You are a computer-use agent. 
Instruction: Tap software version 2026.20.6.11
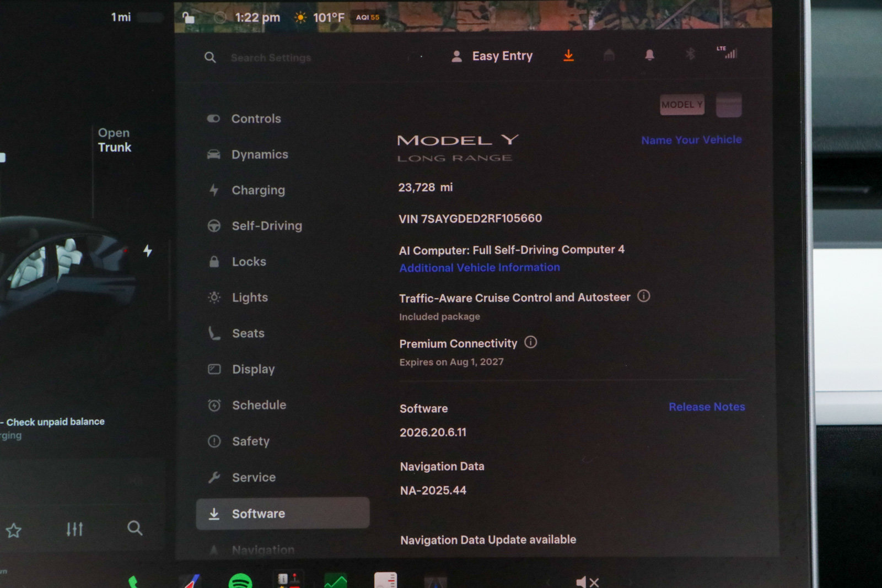pos(433,433)
